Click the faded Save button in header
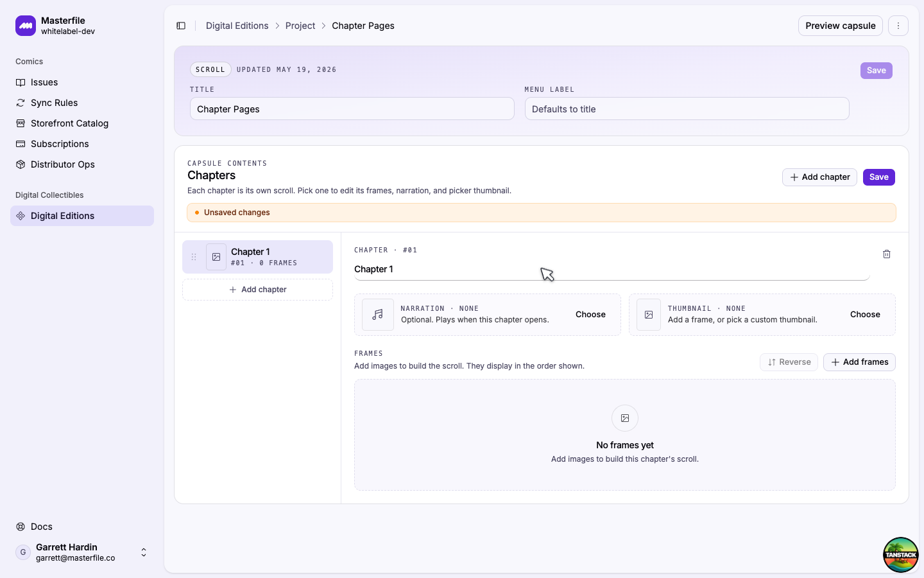The image size is (924, 578). pos(877,71)
